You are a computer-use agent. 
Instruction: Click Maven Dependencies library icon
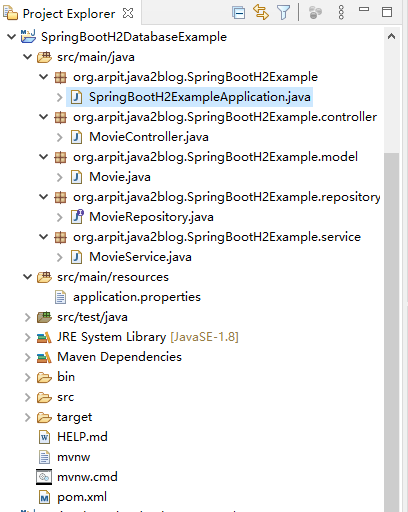click(44, 358)
